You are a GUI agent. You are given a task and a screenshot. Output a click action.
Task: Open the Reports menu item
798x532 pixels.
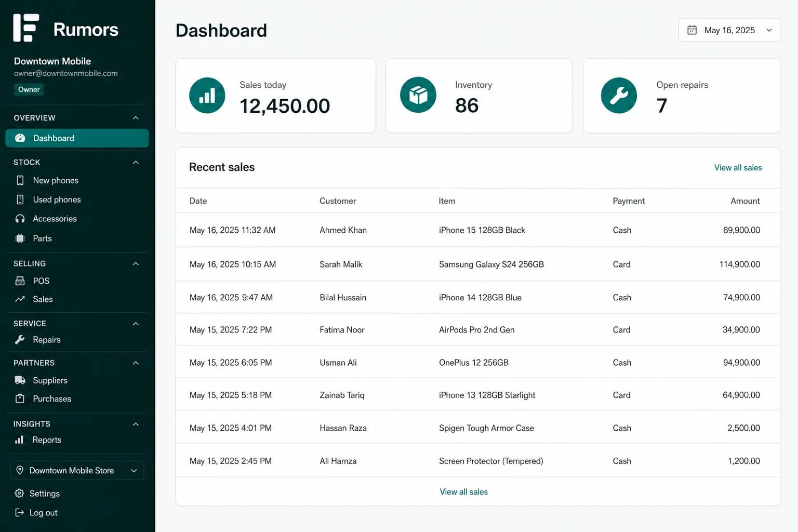(47, 440)
